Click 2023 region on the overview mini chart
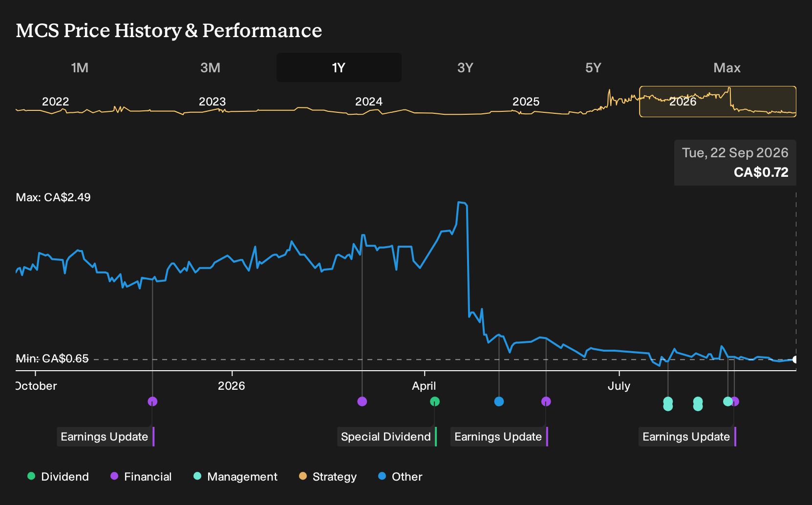Screen dimensions: 812x505 [212, 102]
